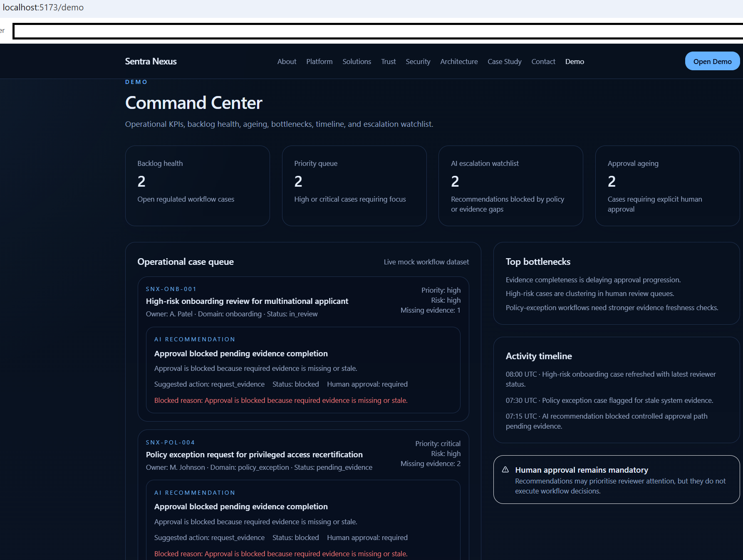
Task: Click the Sentra Nexus logo
Action: tap(151, 61)
